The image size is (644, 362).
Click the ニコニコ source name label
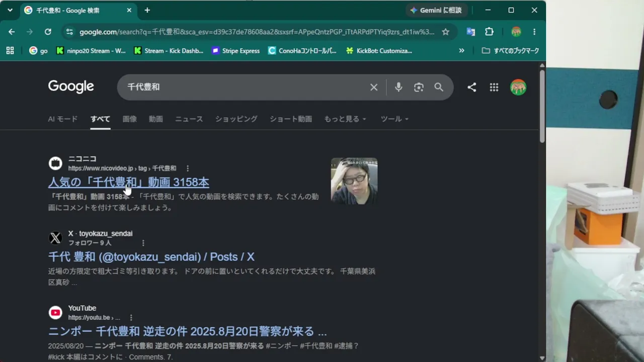tap(83, 159)
